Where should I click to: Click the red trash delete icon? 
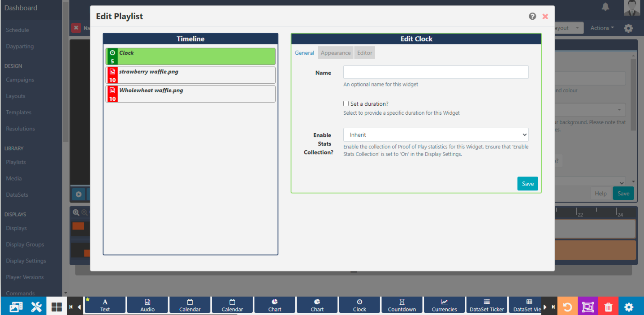point(608,307)
